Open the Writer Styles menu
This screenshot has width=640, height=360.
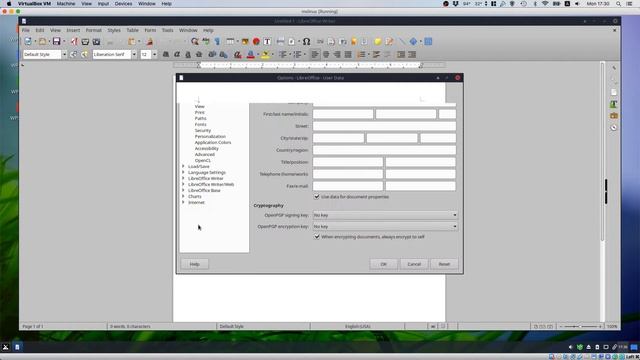coord(114,30)
